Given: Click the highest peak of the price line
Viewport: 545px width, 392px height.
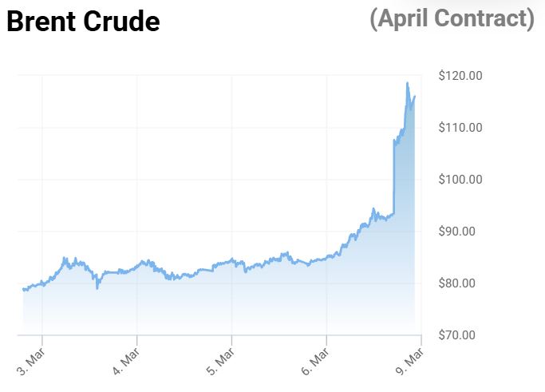Looking at the screenshot, I should [x=407, y=83].
